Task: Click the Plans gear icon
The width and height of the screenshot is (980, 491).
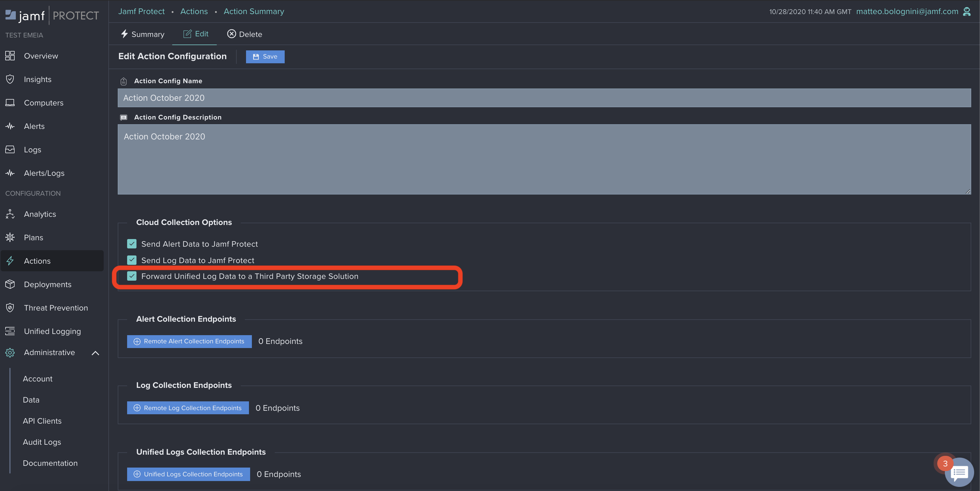Action: (10, 238)
